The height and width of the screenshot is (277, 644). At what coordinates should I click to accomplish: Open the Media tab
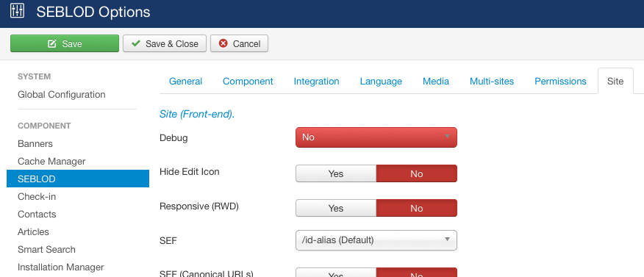point(436,82)
